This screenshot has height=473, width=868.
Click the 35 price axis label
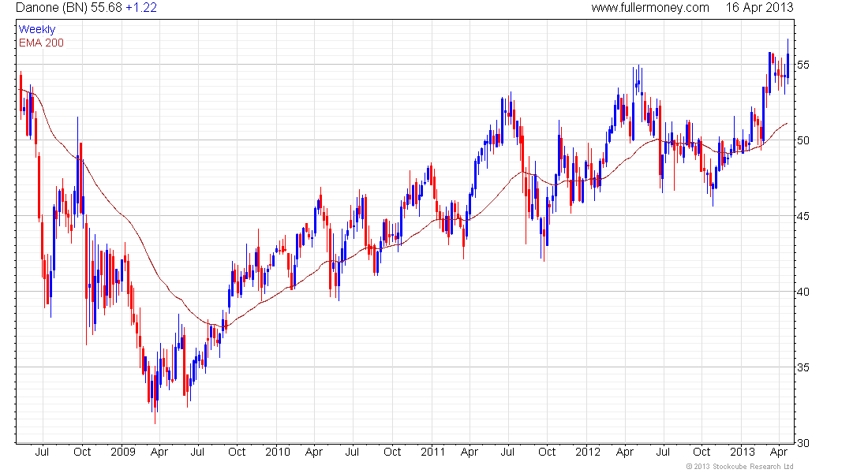pos(803,368)
